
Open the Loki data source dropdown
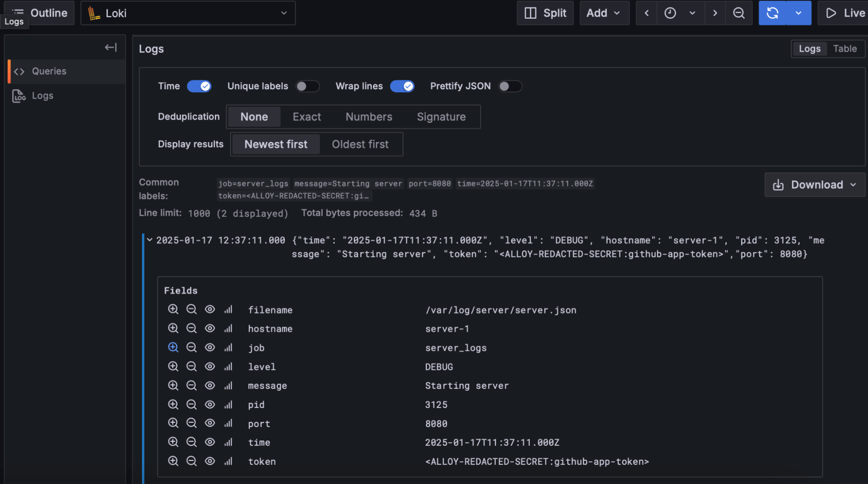pyautogui.click(x=188, y=13)
